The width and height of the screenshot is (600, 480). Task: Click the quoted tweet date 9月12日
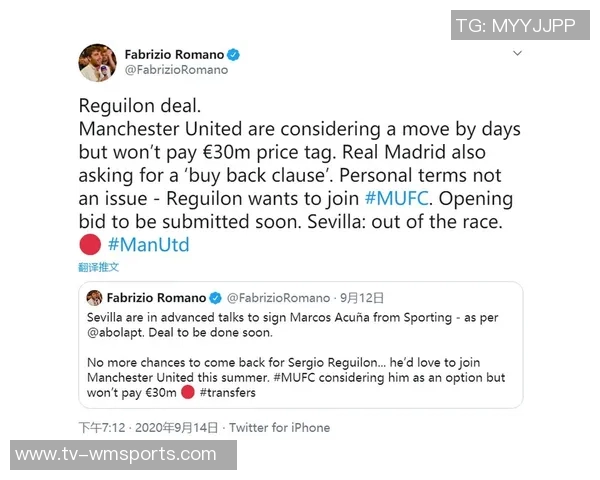pyautogui.click(x=362, y=298)
